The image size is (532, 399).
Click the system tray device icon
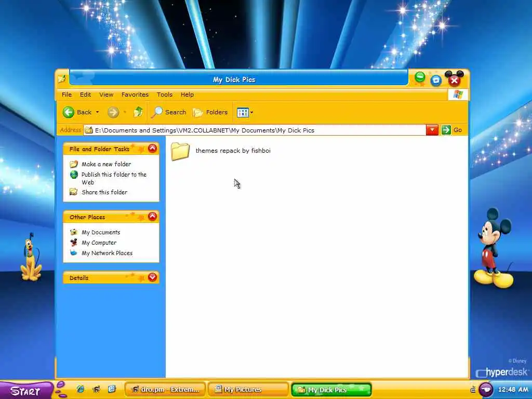(x=473, y=390)
